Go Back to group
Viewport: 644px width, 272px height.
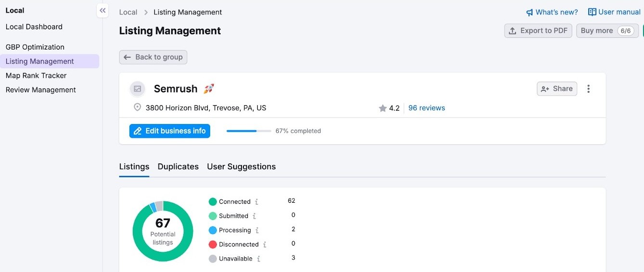click(x=153, y=57)
